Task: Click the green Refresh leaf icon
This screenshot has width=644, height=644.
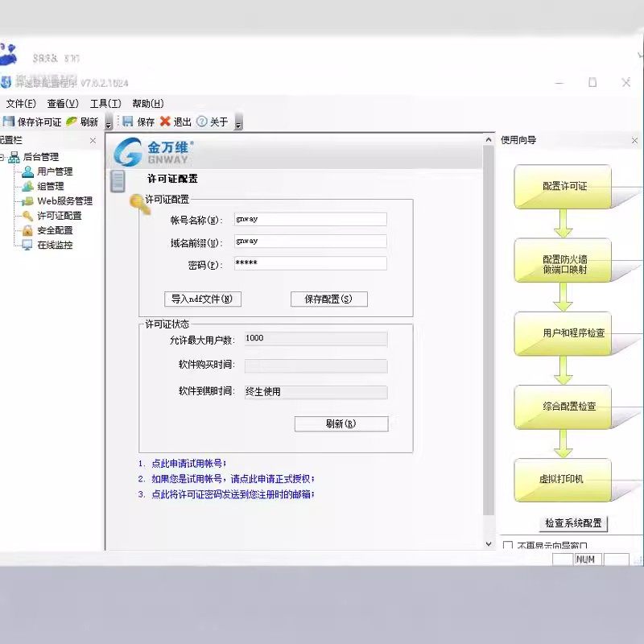Action: click(72, 122)
